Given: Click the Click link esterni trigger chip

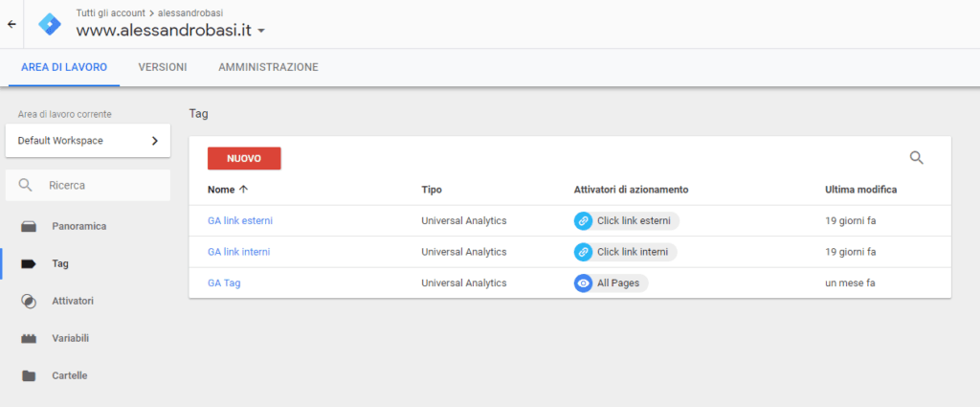Looking at the screenshot, I should point(626,220).
